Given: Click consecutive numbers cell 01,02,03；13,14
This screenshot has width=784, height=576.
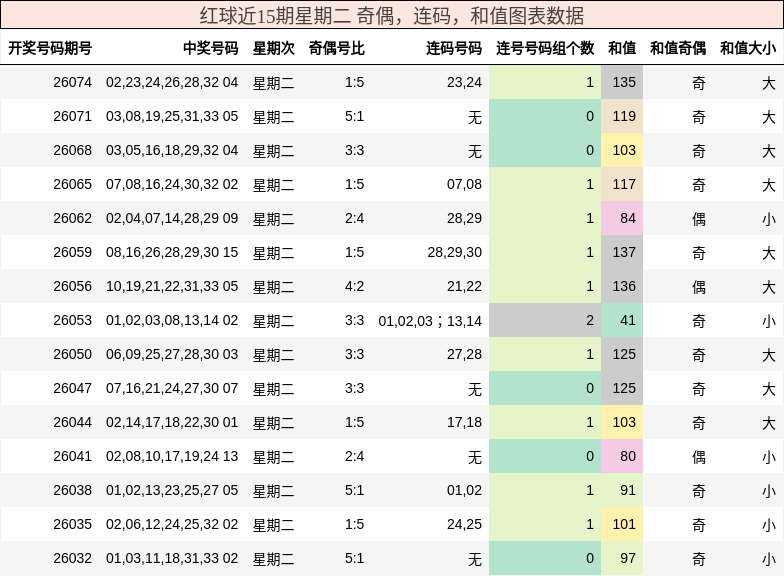Looking at the screenshot, I should pos(430,320).
